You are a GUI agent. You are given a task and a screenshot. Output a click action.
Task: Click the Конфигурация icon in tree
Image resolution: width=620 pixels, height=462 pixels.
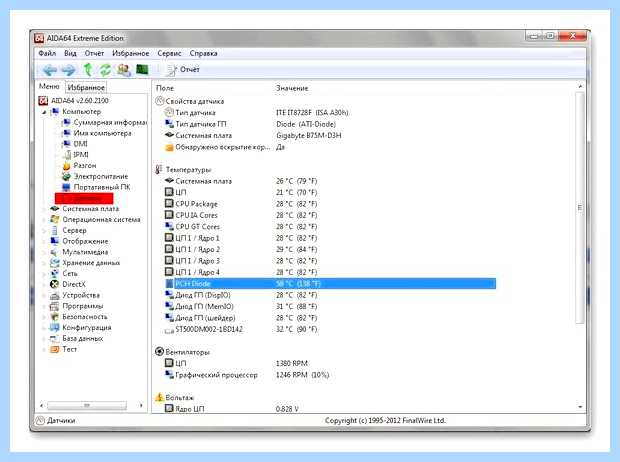[x=55, y=328]
